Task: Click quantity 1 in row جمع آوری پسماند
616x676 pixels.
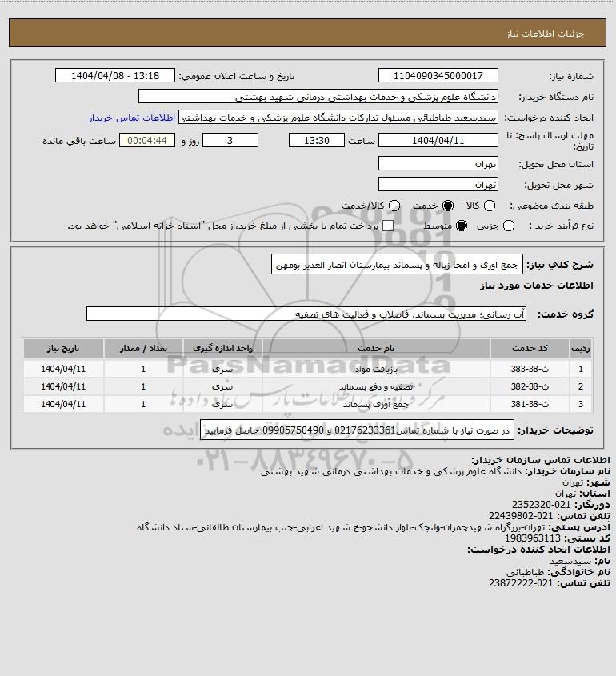Action: coord(143,404)
